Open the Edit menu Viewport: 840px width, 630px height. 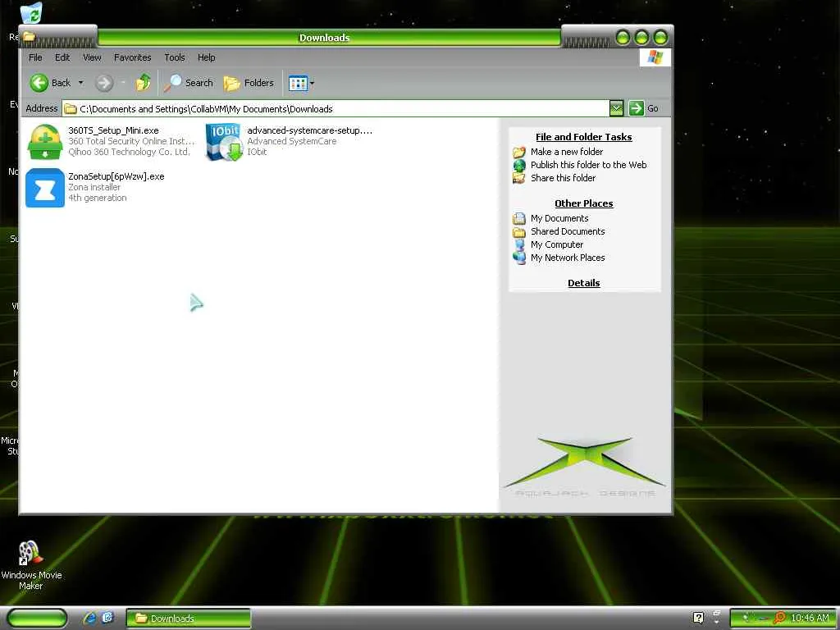62,57
